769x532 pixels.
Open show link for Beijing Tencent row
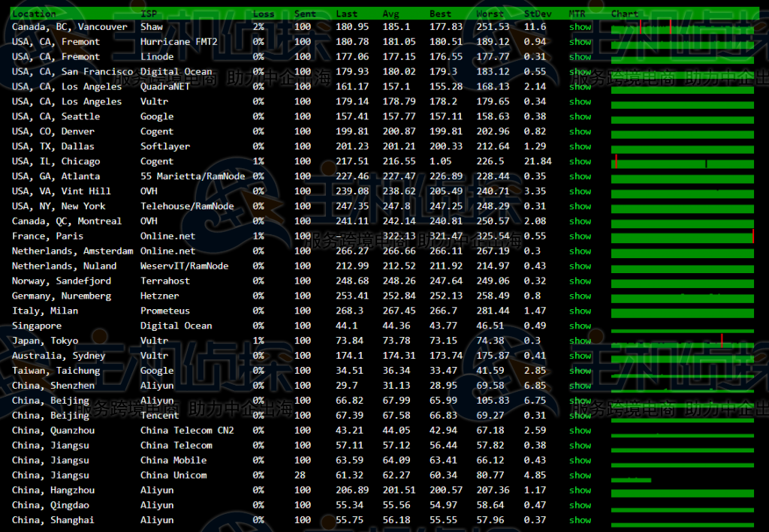580,416
